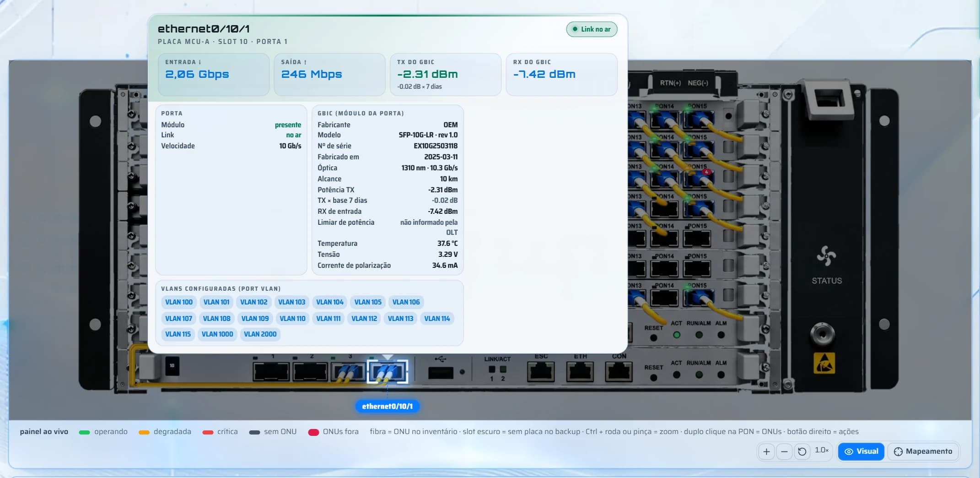The height and width of the screenshot is (478, 980).
Task: Click the ESC RJ45 port
Action: [541, 371]
